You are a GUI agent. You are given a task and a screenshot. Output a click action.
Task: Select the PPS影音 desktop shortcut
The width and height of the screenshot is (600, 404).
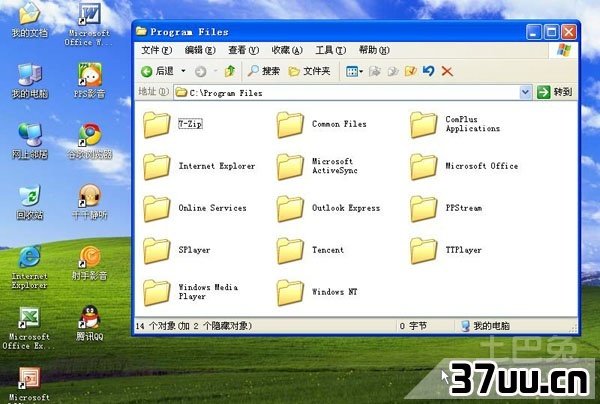click(89, 81)
